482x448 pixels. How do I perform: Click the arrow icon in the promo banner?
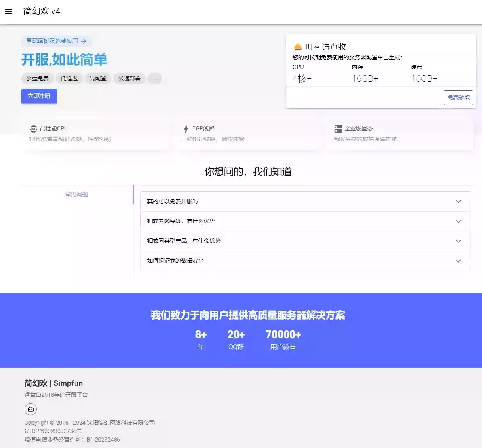coord(84,41)
